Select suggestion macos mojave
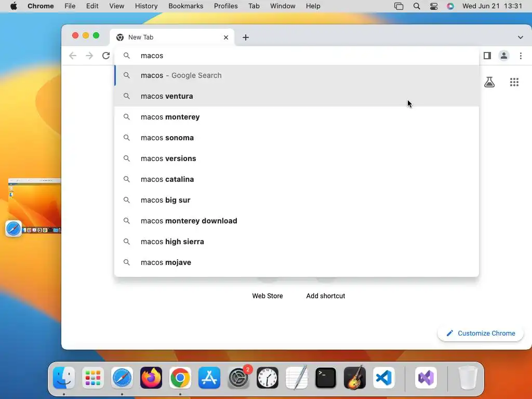The width and height of the screenshot is (532, 399). tap(297, 262)
